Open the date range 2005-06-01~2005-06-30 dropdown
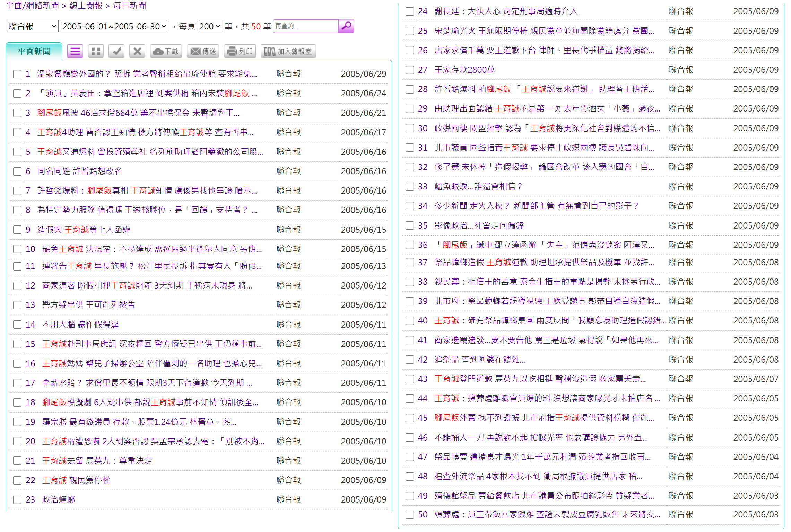791x532 pixels. tap(114, 26)
